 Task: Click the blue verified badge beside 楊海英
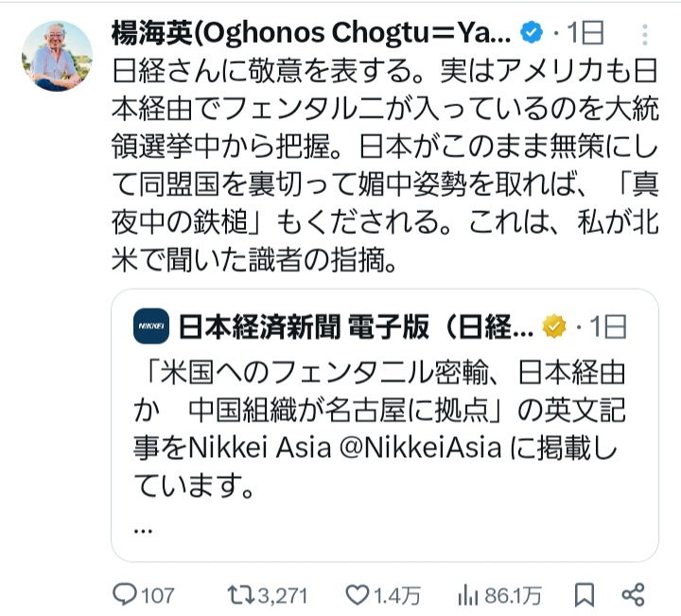(x=533, y=33)
